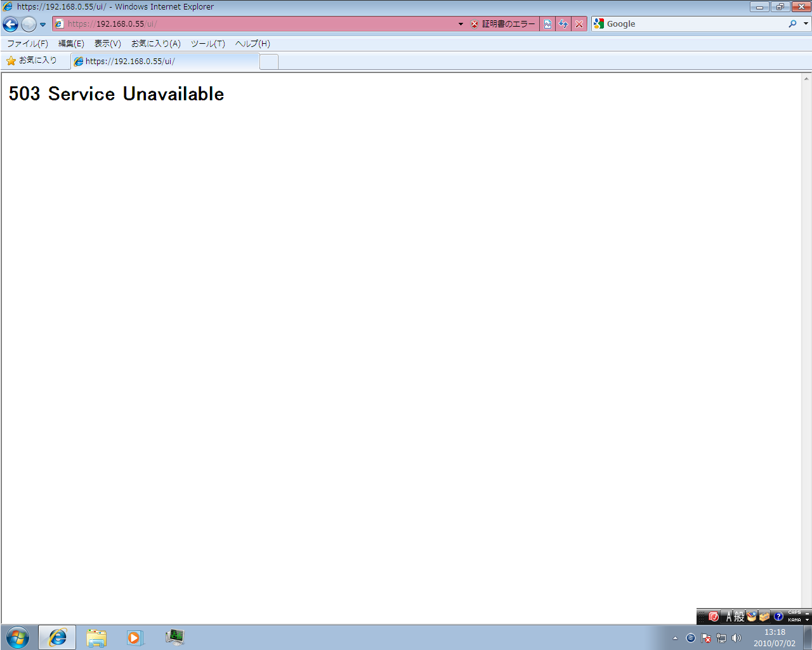This screenshot has width=812, height=650.
Task: Open Windows Explorer folder taskbar icon
Action: pyautogui.click(x=96, y=637)
